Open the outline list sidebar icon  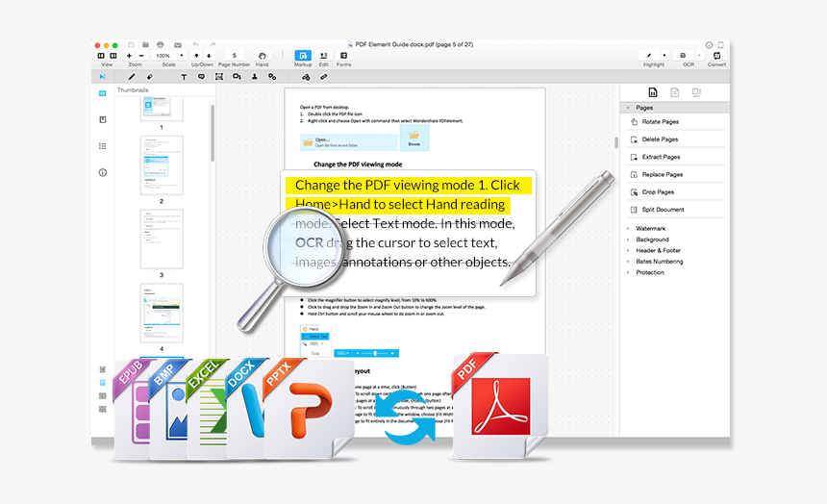click(x=102, y=146)
